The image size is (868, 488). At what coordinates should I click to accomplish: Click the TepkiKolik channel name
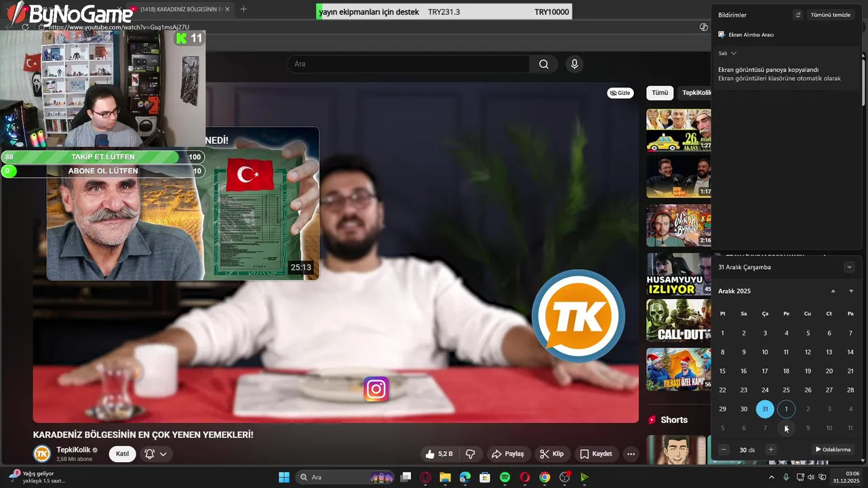[73, 450]
